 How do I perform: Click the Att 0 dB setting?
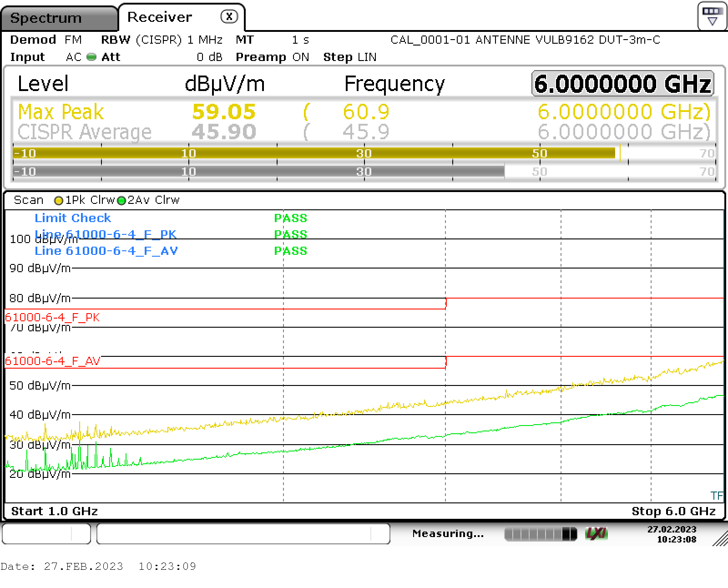point(162,57)
